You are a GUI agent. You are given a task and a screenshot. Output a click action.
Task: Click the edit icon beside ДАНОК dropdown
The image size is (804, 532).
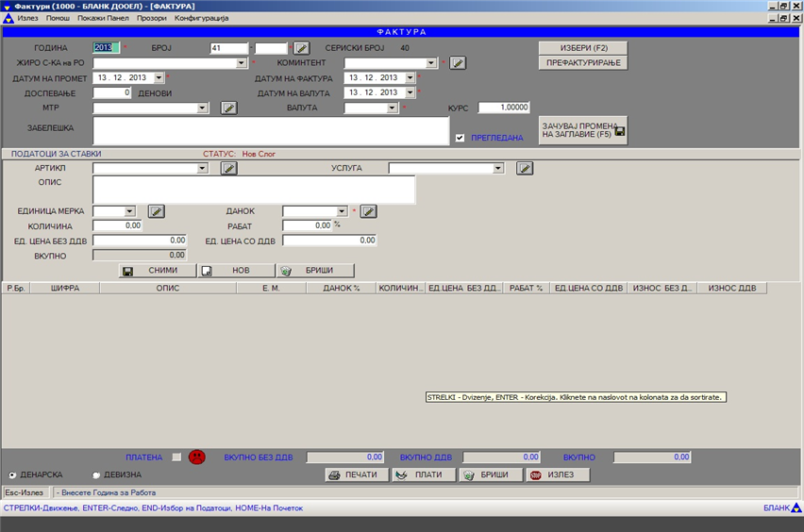(369, 211)
